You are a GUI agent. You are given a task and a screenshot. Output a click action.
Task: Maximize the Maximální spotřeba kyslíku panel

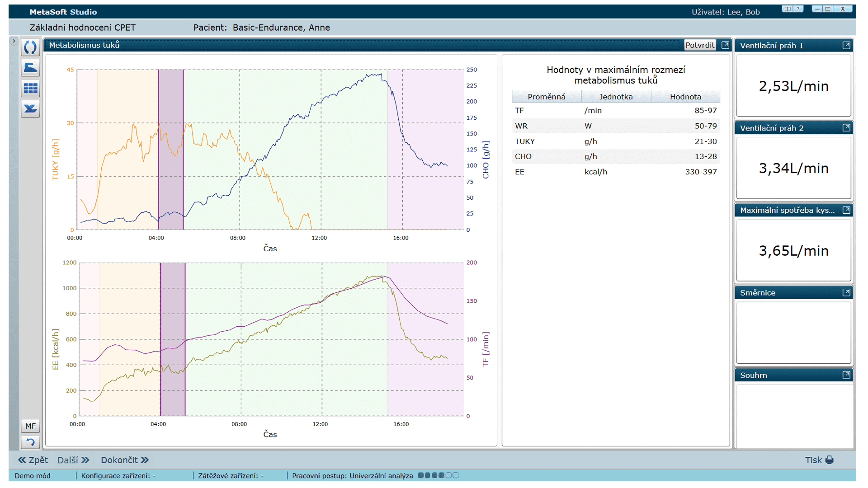(846, 210)
